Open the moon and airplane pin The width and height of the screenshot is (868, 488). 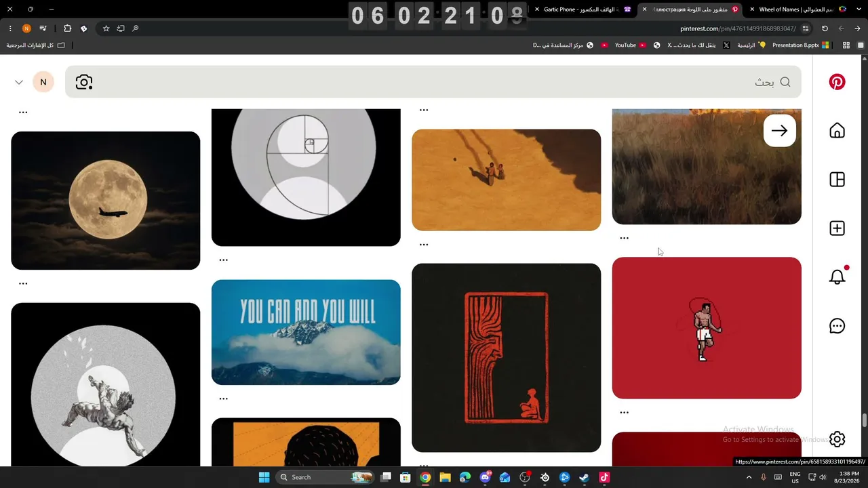pos(106,201)
